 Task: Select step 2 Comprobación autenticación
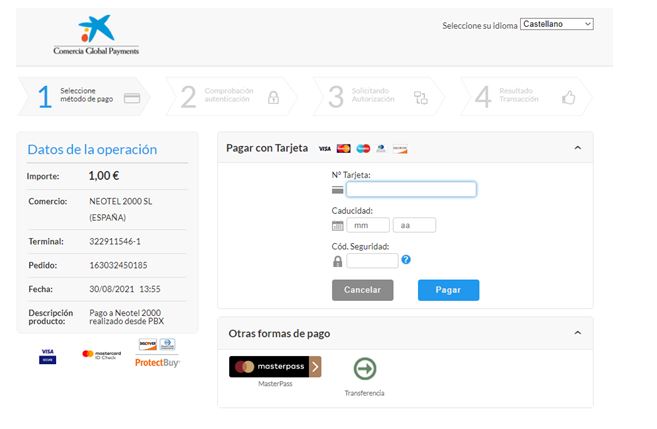232,96
